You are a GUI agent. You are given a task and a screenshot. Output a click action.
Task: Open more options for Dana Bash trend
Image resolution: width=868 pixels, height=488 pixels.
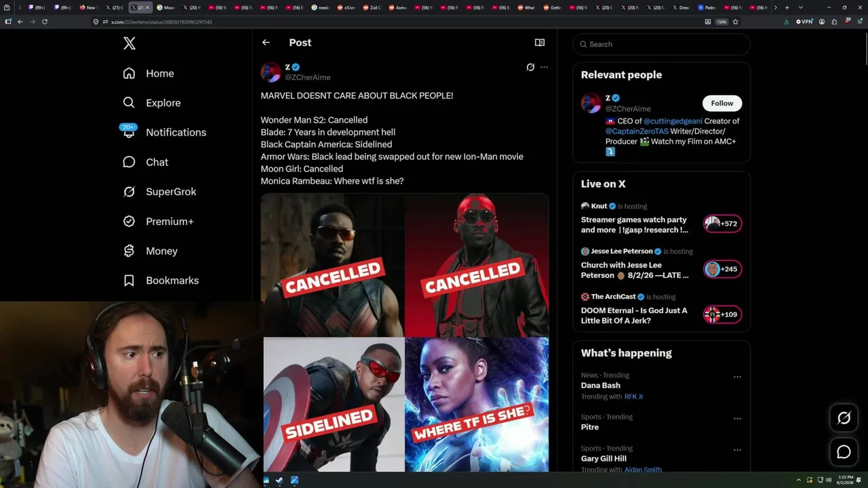tap(737, 377)
